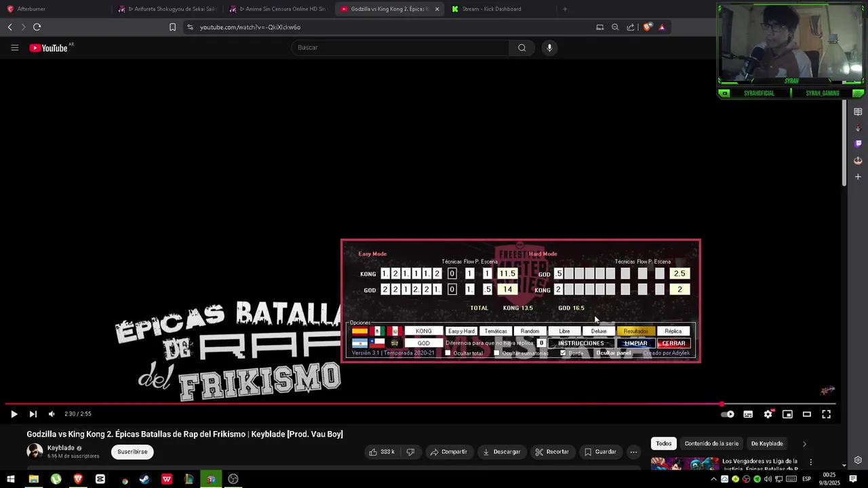This screenshot has height=488, width=868.
Task: Select Argentina flag in scoring panel
Action: pos(359,343)
